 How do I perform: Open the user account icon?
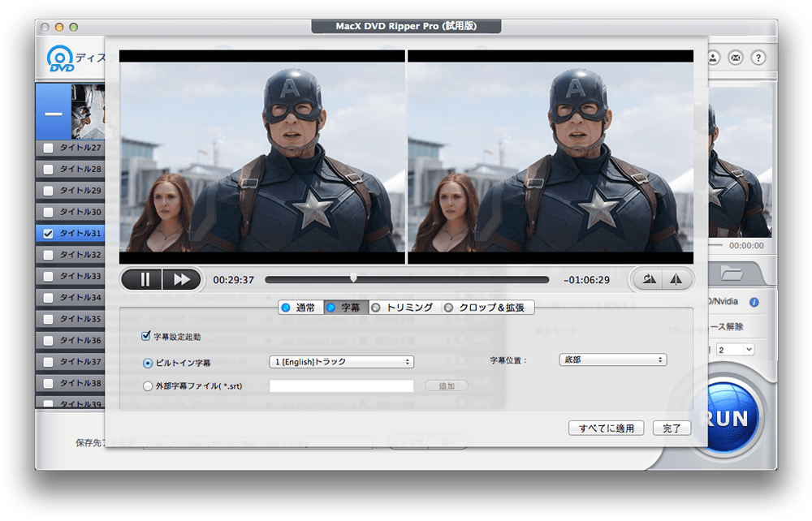tap(713, 58)
